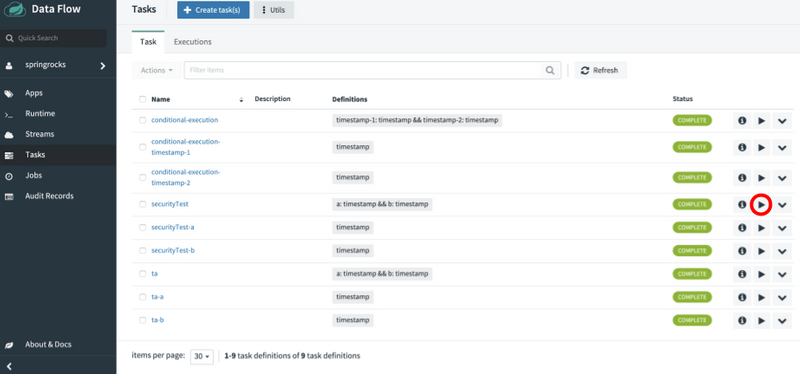Show details info for conditional-execution task
Image resolution: width=800 pixels, height=374 pixels.
(742, 121)
